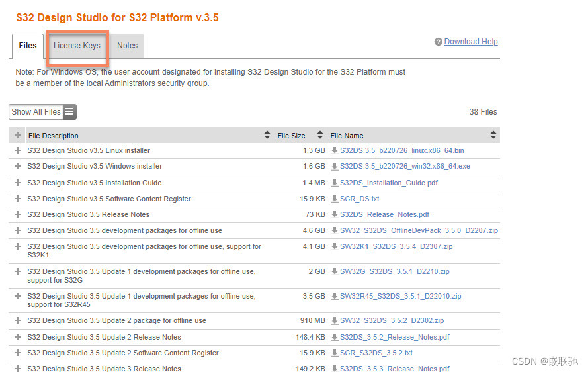Image resolution: width=588 pixels, height=372 pixels.
Task: Click the Download Help question mark icon
Action: [439, 42]
